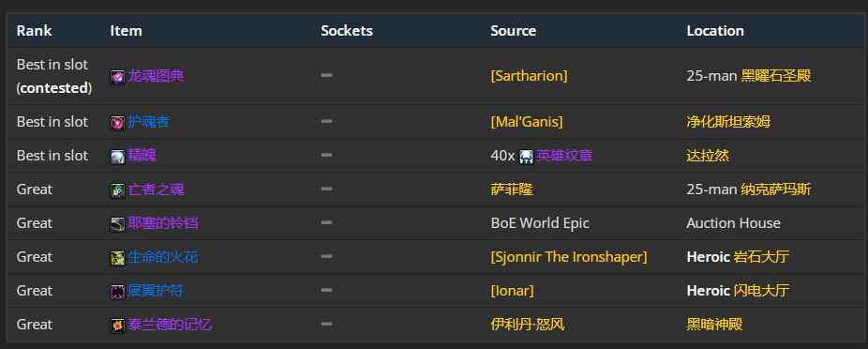Click the 生命的火花 item icon
This screenshot has height=349, width=868.
pyautogui.click(x=117, y=258)
